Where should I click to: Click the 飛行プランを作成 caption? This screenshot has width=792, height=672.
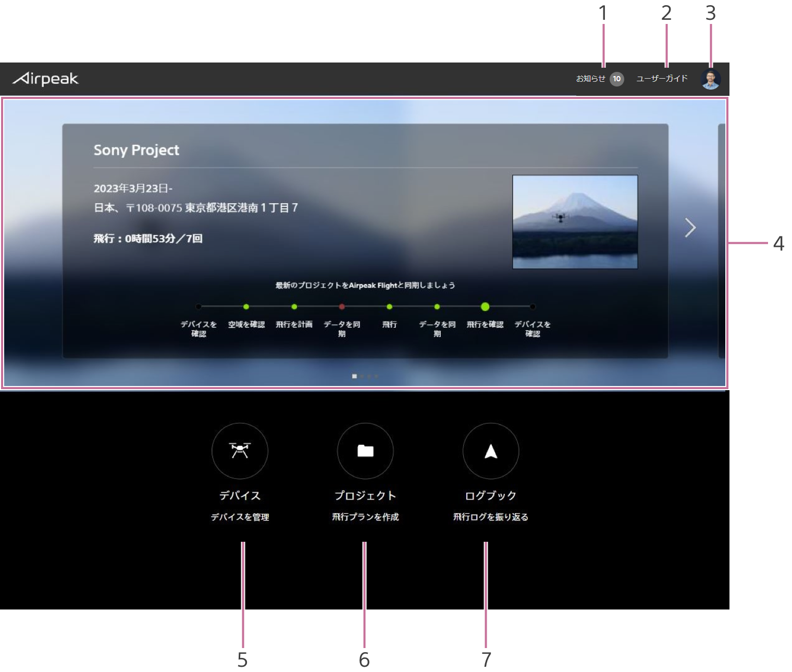pos(365,517)
